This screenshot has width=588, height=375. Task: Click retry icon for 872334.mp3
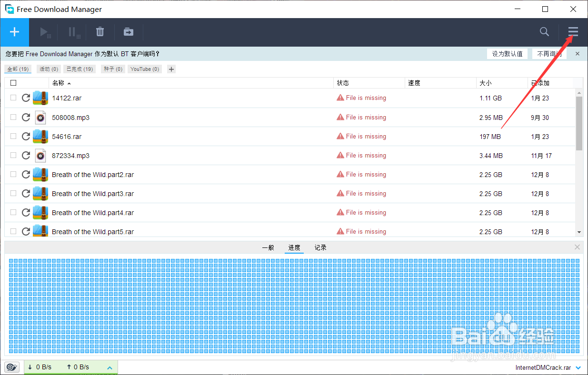pos(26,155)
